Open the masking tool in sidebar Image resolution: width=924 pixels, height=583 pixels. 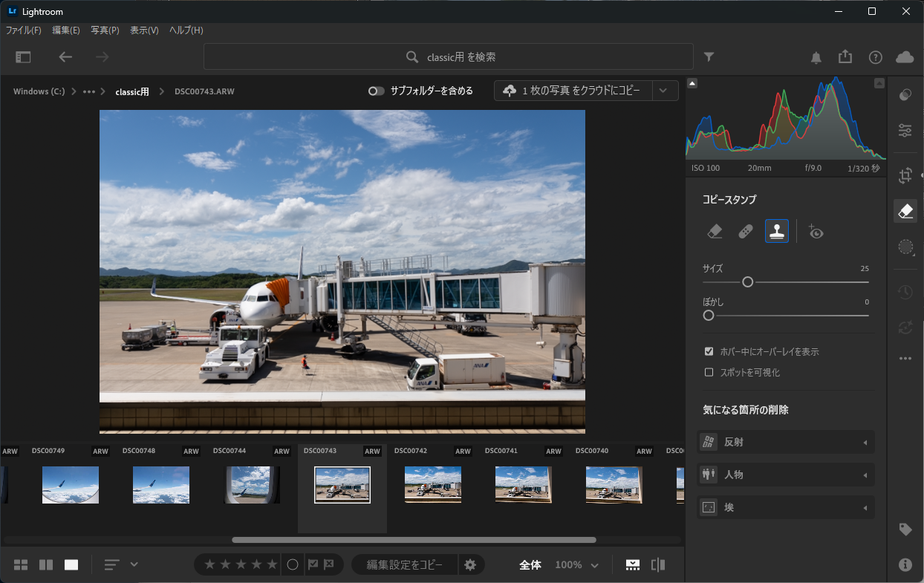coord(905,247)
